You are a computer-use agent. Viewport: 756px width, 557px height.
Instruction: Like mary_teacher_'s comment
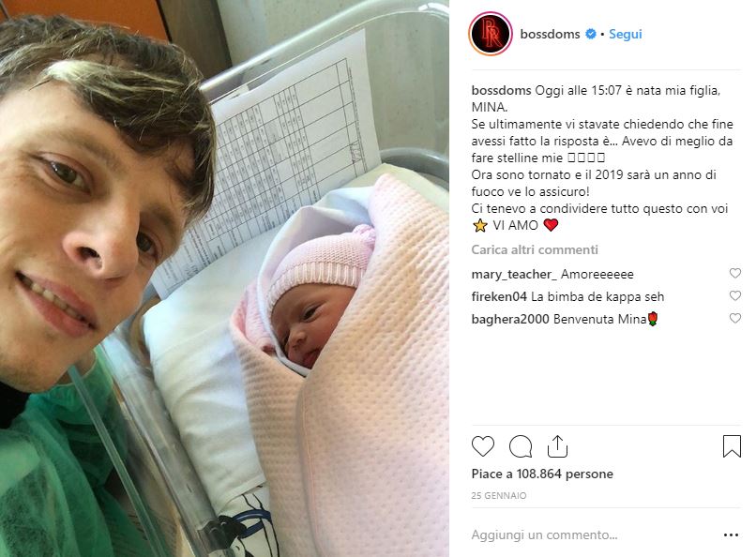[x=734, y=273]
